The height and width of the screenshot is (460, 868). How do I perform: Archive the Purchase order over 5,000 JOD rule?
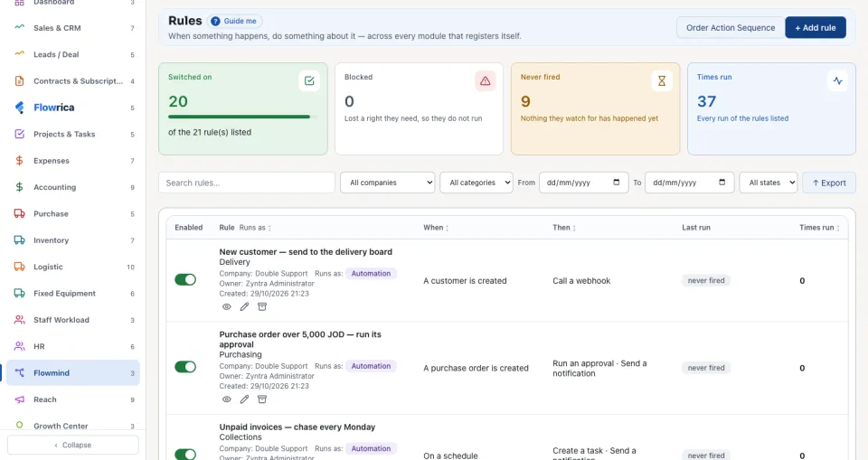tap(262, 399)
